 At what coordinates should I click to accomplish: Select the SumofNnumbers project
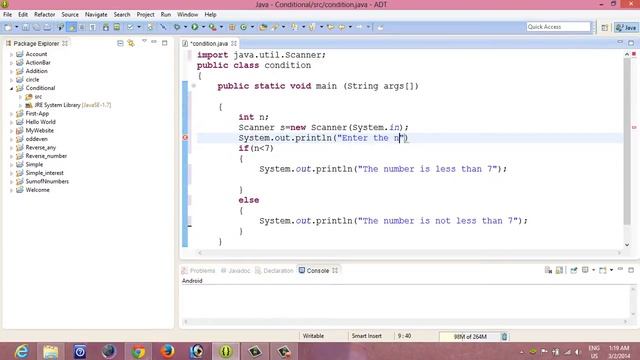[x=47, y=182]
